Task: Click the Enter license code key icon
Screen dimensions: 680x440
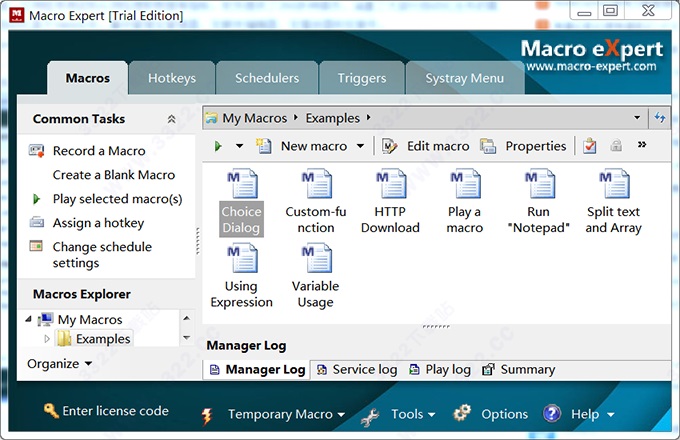Action: pyautogui.click(x=51, y=411)
